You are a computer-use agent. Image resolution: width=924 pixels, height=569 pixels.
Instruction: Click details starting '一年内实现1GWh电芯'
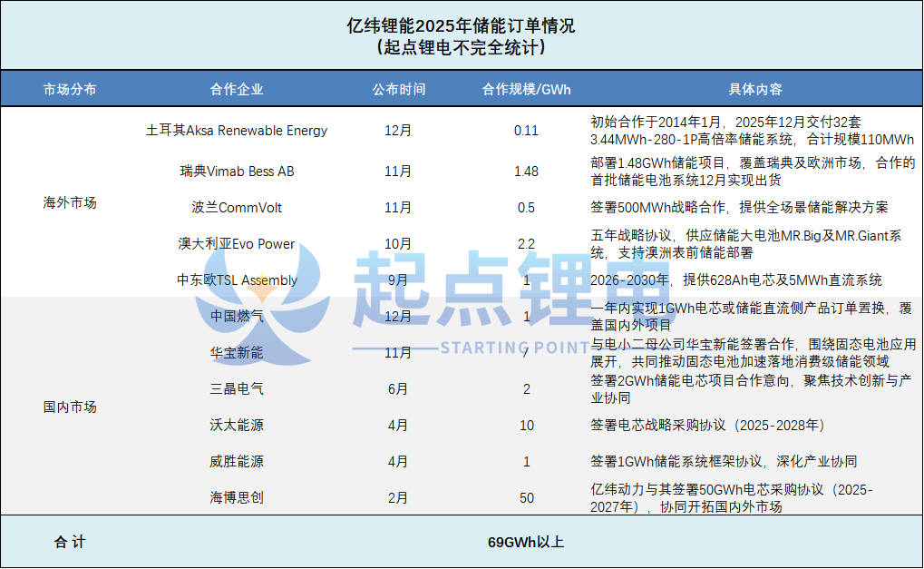[752, 317]
